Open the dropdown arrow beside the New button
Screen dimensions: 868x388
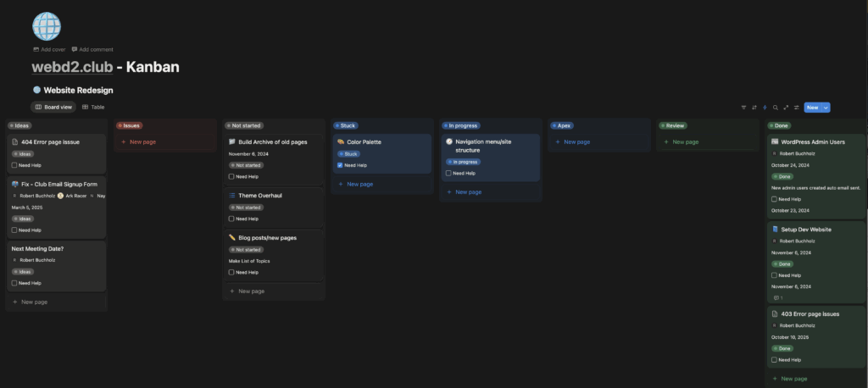826,108
